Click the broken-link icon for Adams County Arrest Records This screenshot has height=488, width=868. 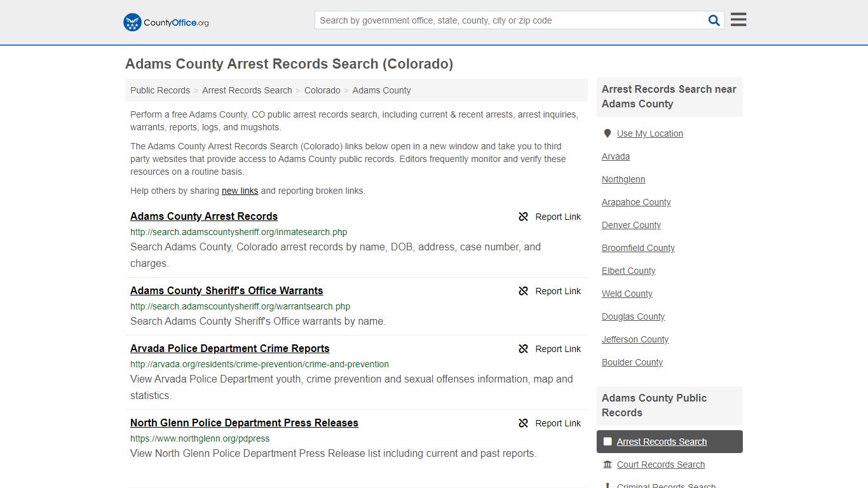coord(524,217)
